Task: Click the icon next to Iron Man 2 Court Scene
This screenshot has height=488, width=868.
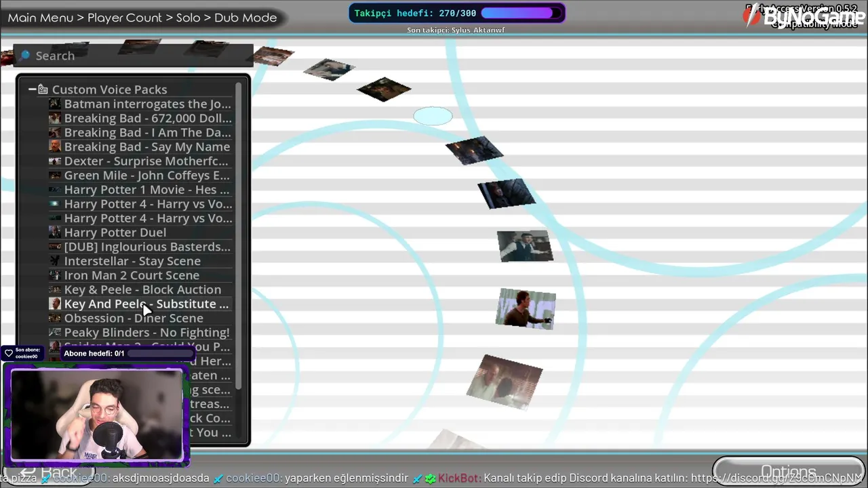Action: coord(55,274)
